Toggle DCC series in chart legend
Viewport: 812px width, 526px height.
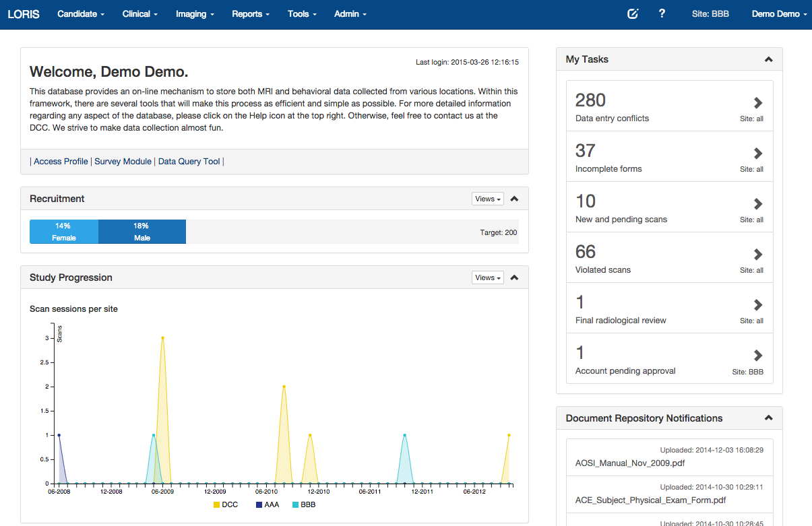224,504
